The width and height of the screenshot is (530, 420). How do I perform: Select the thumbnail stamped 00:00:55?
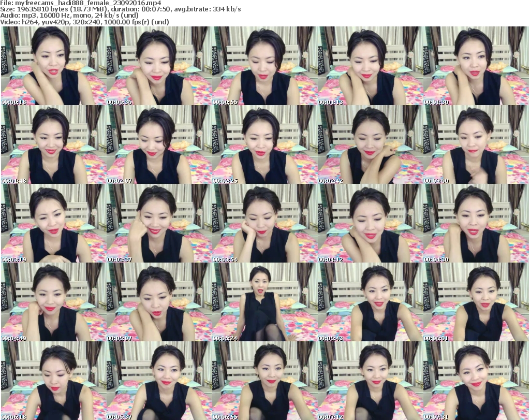coord(265,66)
